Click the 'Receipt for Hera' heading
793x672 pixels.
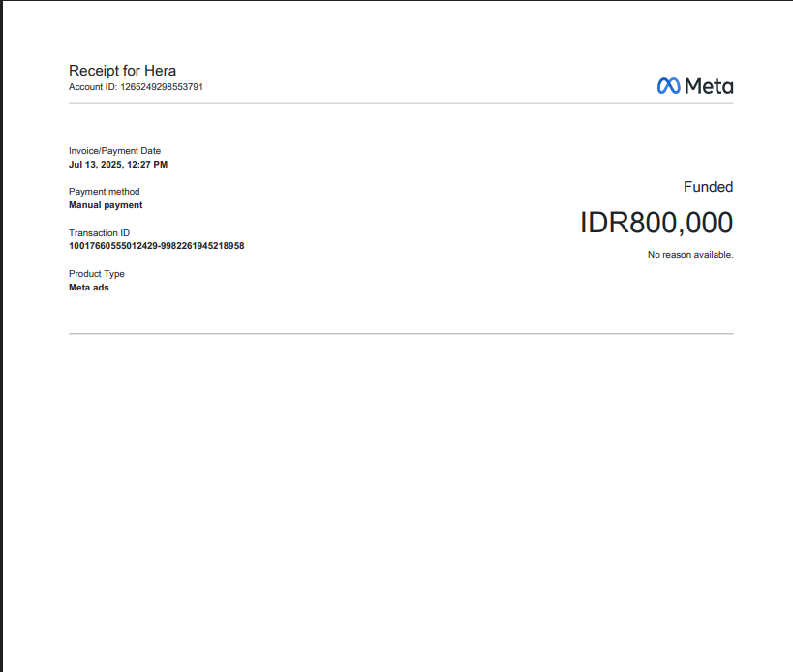click(x=122, y=71)
